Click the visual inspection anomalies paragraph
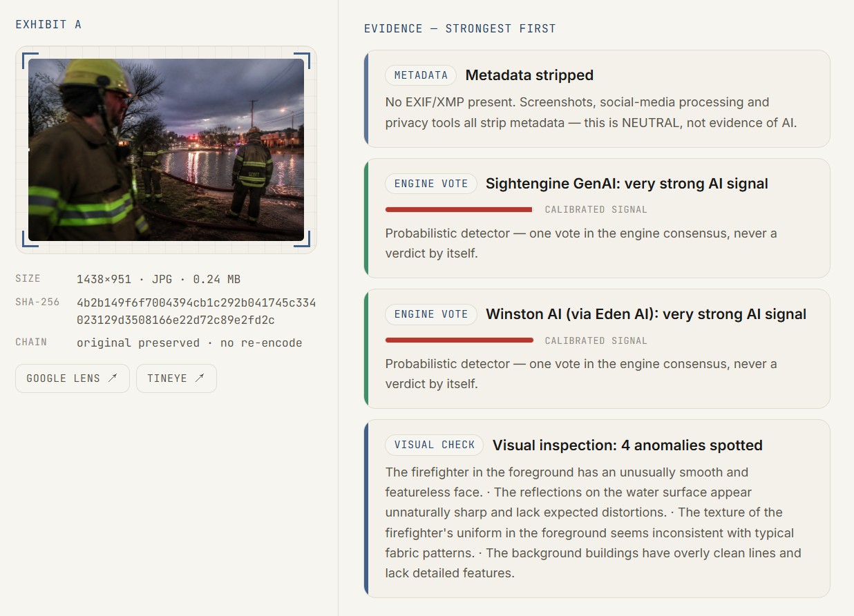This screenshot has width=854, height=616. pyautogui.click(x=593, y=523)
